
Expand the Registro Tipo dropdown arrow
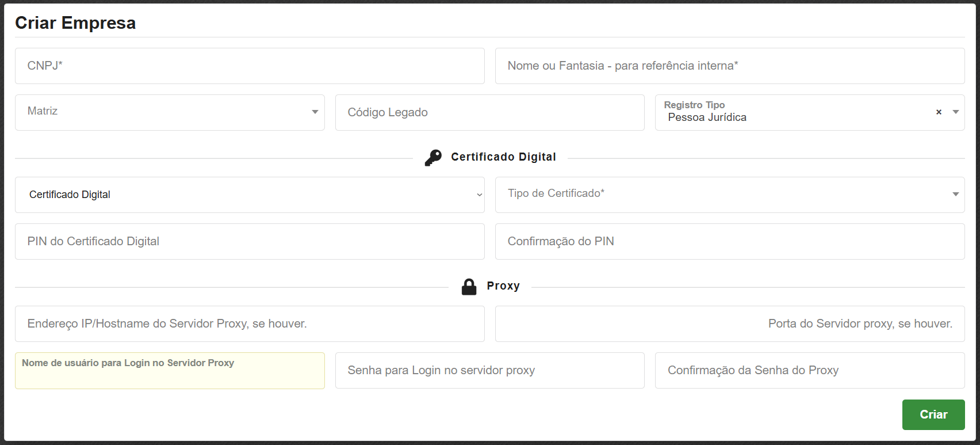(955, 112)
